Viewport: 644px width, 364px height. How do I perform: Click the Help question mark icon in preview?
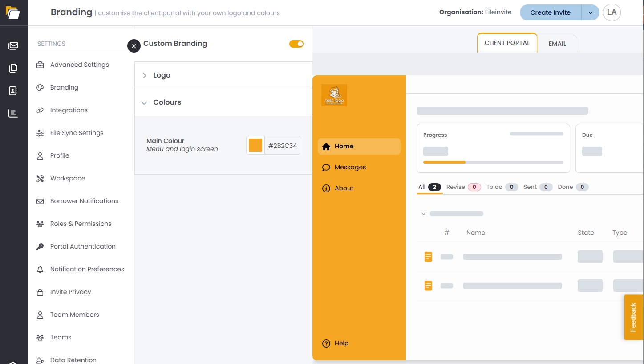point(326,343)
